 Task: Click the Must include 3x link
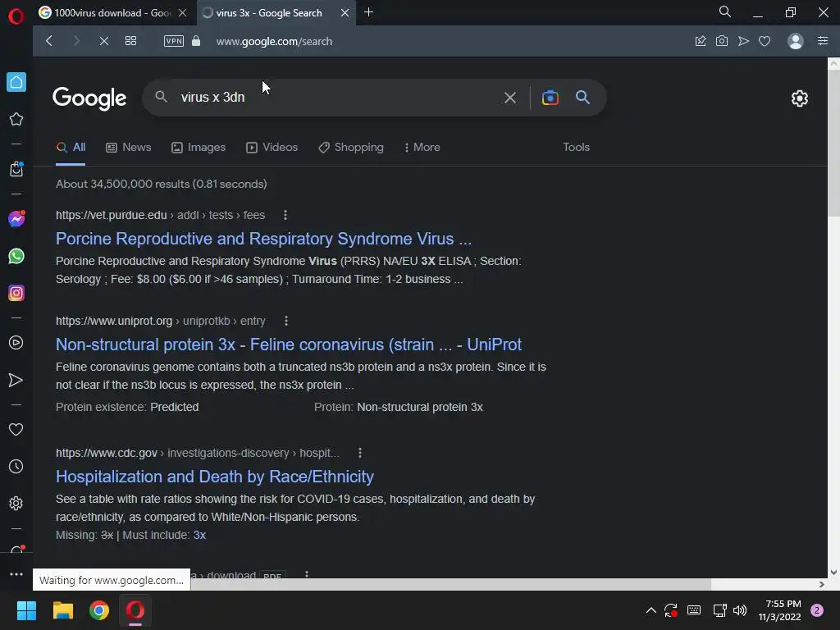click(199, 535)
